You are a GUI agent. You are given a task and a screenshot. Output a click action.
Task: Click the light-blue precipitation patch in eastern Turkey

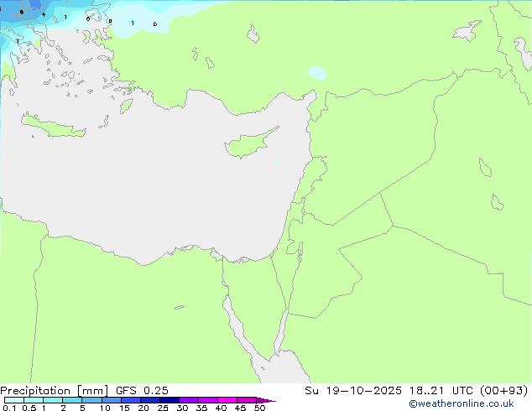click(x=316, y=73)
